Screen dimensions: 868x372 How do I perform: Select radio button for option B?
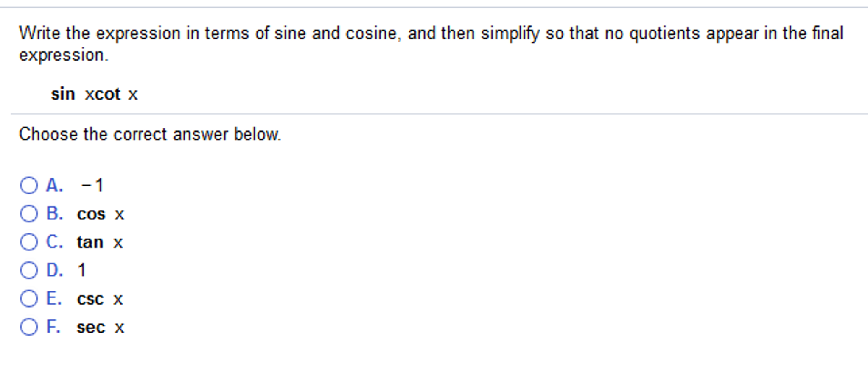click(29, 214)
